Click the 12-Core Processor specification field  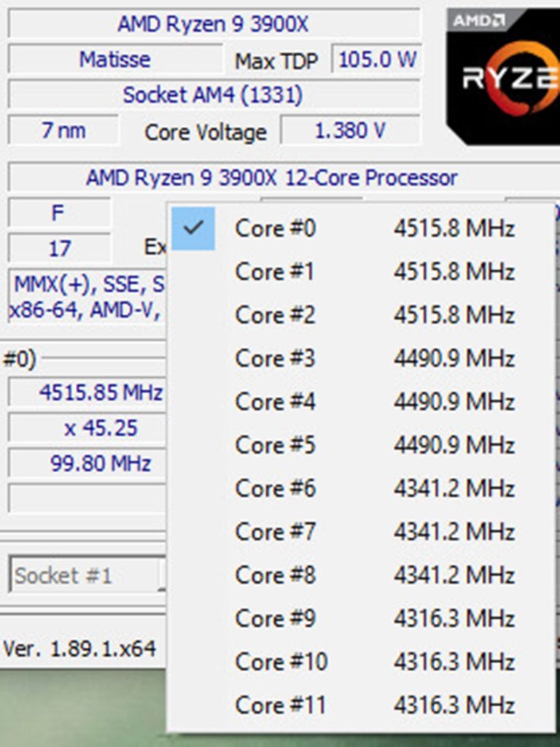coord(284,178)
